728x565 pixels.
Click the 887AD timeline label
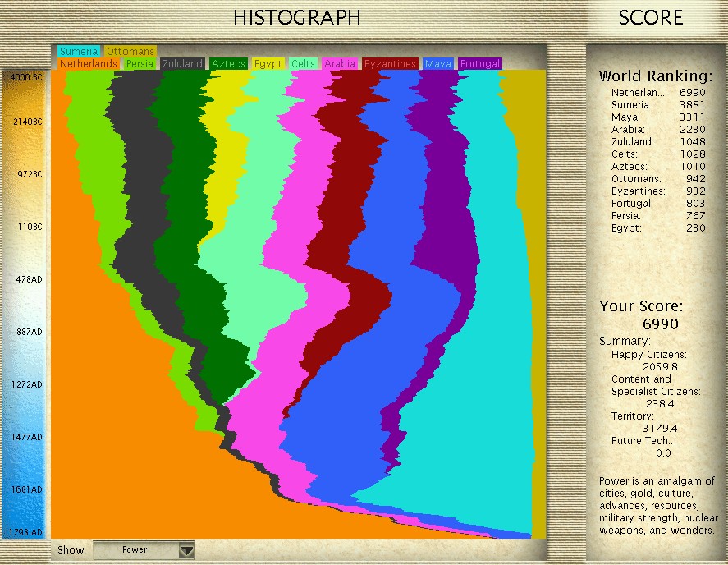(x=30, y=332)
